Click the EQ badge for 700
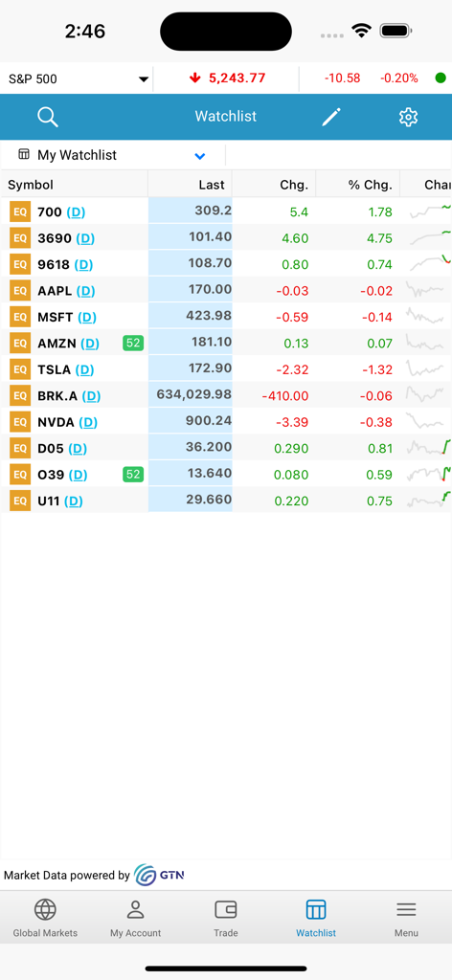Image resolution: width=452 pixels, height=980 pixels. (20, 212)
